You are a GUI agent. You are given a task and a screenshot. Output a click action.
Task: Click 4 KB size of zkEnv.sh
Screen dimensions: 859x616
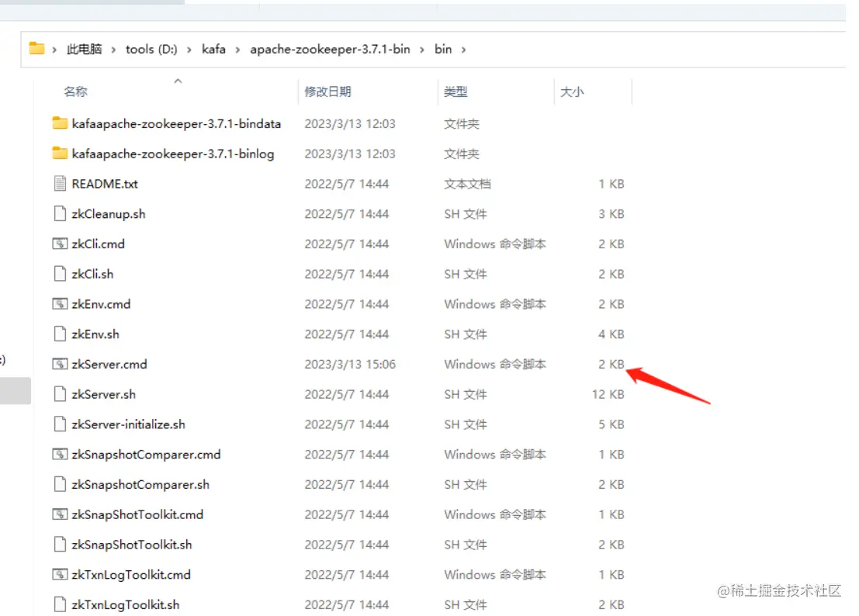pos(611,334)
